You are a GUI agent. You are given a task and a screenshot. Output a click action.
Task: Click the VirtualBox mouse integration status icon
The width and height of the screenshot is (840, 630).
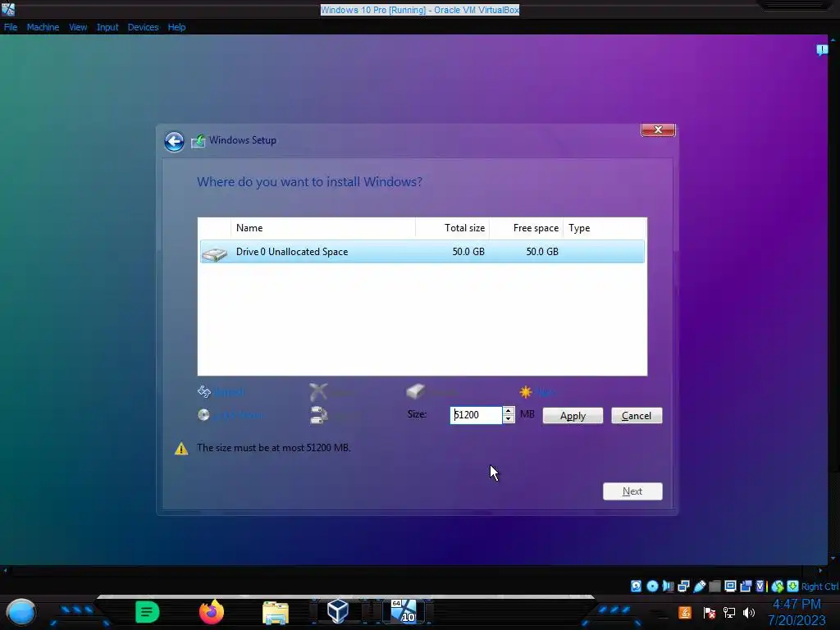pyautogui.click(x=778, y=586)
